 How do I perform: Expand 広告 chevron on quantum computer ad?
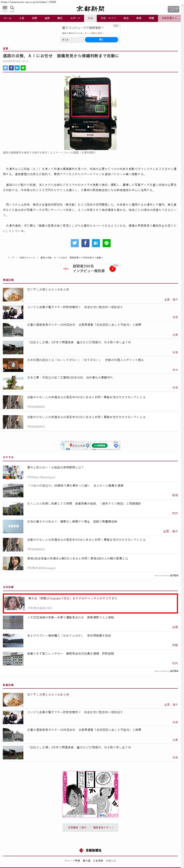(117, 26)
